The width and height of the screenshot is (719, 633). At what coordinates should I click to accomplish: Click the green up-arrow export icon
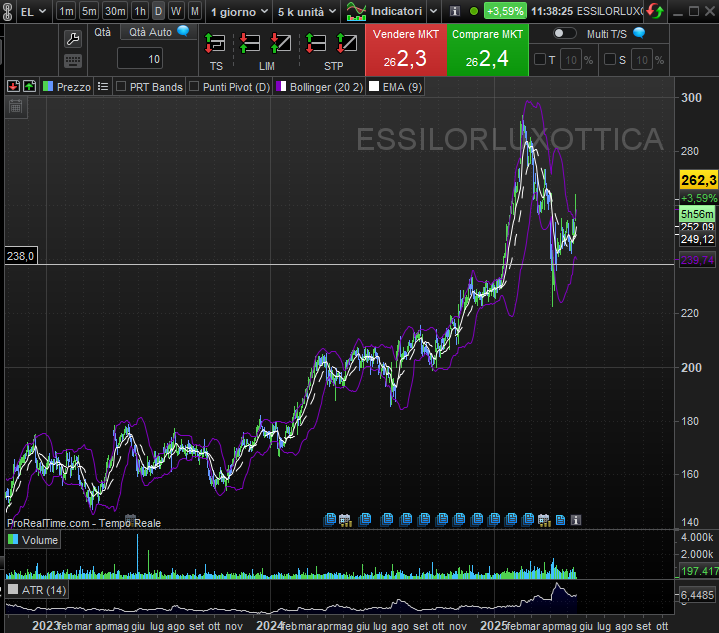pyautogui.click(x=29, y=86)
